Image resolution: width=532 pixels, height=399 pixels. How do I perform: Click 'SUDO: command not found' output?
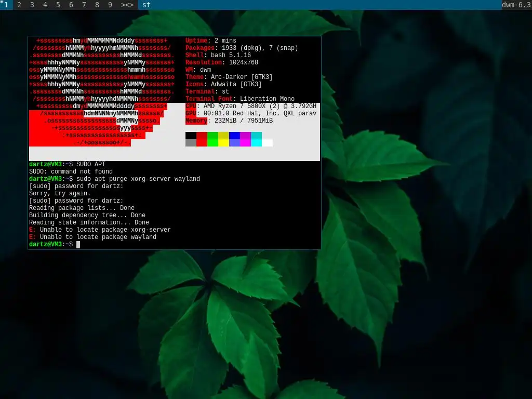71,171
